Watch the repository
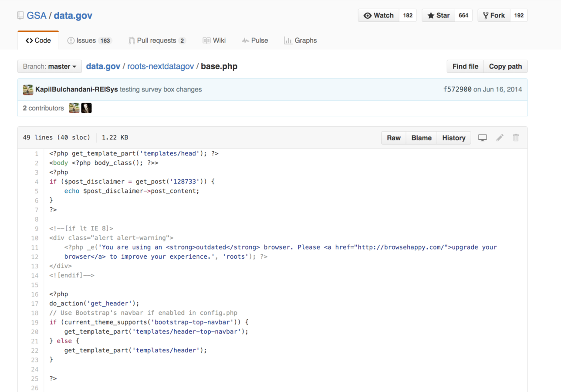 pos(379,15)
